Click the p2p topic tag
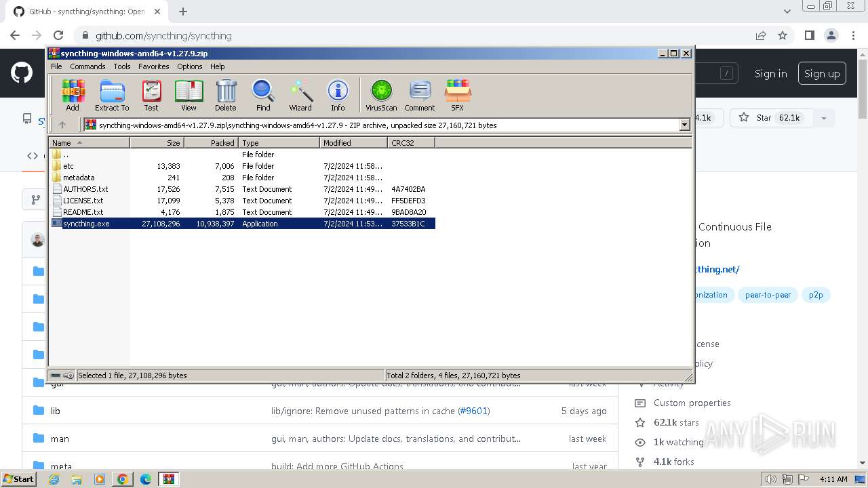 816,295
